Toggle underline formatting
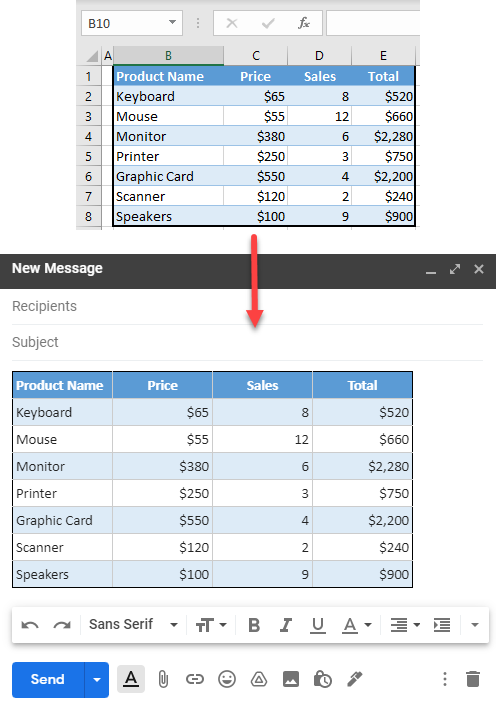Screen dimensions: 496x701 click(x=318, y=625)
